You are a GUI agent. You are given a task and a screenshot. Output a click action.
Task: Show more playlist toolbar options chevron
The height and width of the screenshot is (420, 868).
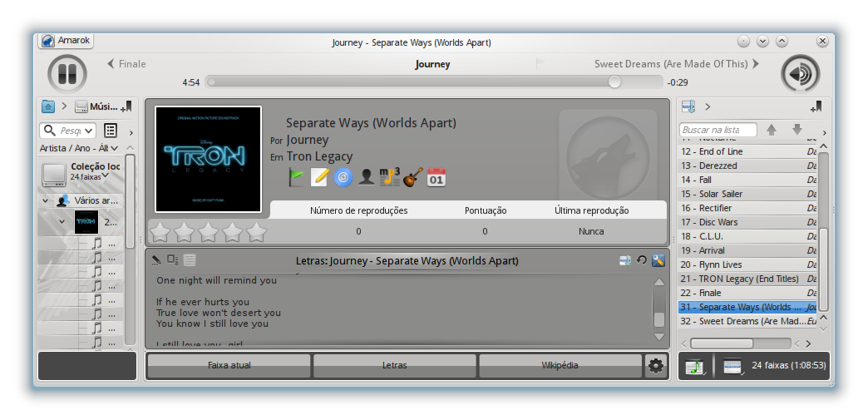coord(824,132)
